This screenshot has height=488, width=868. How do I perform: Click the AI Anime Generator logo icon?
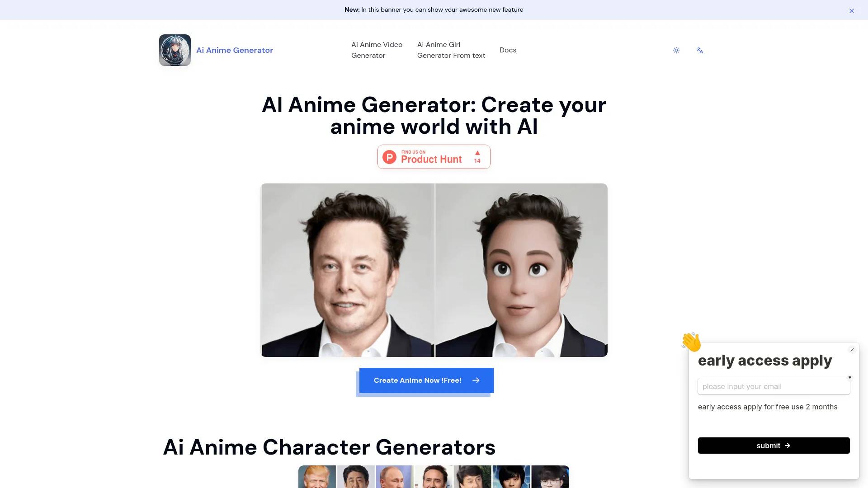175,50
